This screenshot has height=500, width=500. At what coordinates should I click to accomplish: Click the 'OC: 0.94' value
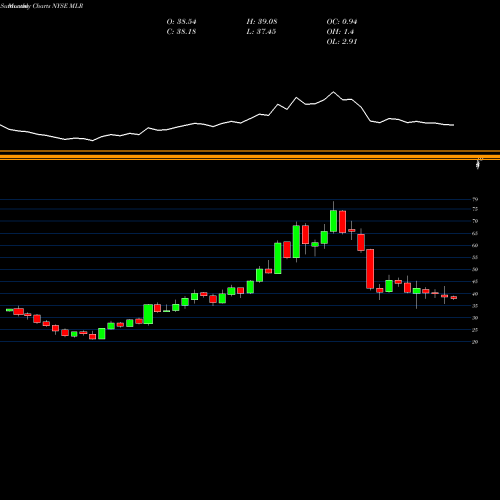[x=342, y=22]
